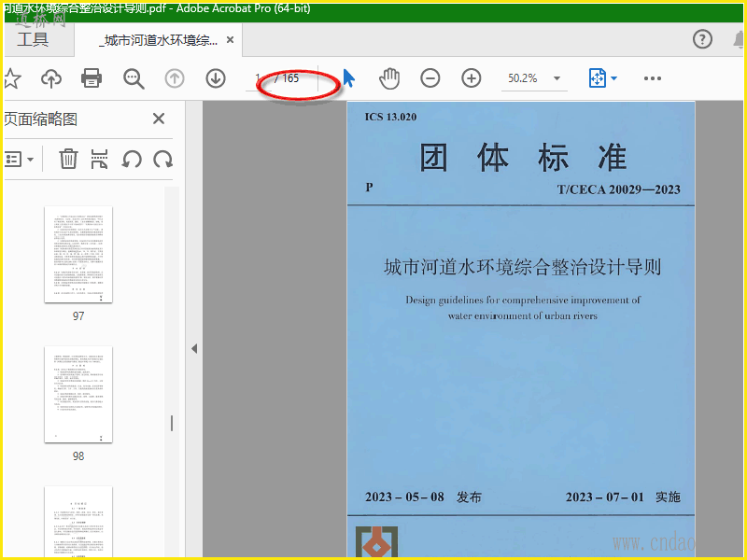Screen dimensions: 747x560
Task: Open the help question mark
Action: [x=702, y=39]
